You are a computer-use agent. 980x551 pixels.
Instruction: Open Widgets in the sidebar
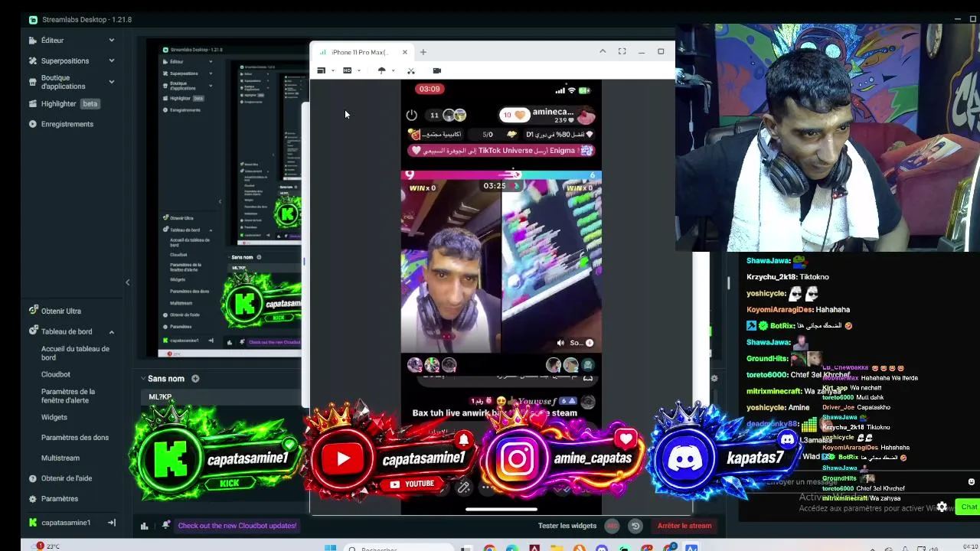pos(54,417)
